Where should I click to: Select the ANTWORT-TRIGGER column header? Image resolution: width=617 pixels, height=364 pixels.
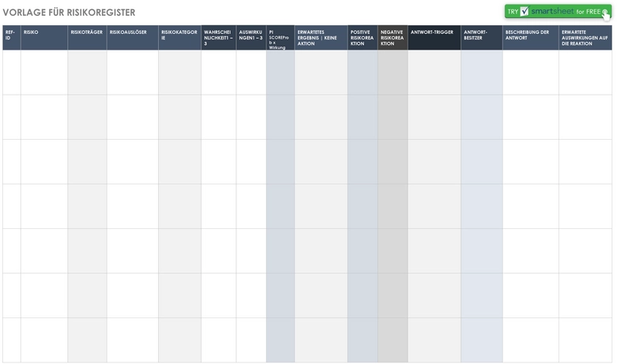coord(435,38)
